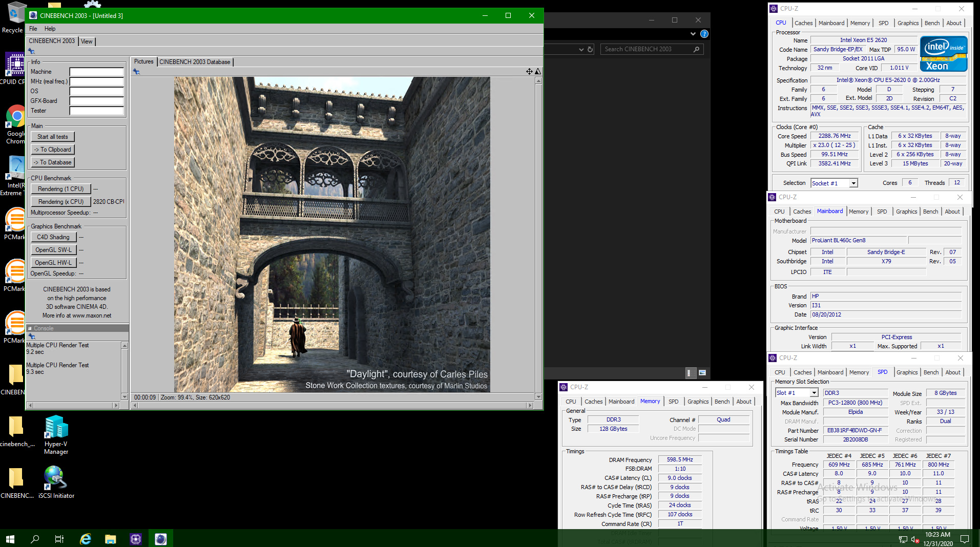This screenshot has height=547, width=980.
Task: Expand the Explorer ribbon chevron
Action: (693, 34)
